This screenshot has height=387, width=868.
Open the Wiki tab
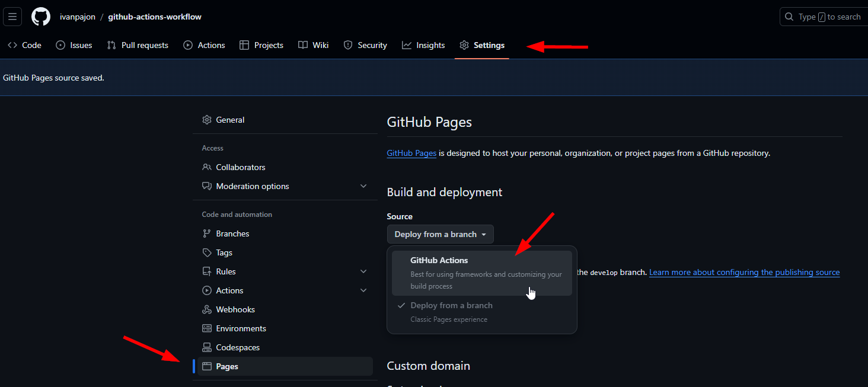(x=314, y=45)
